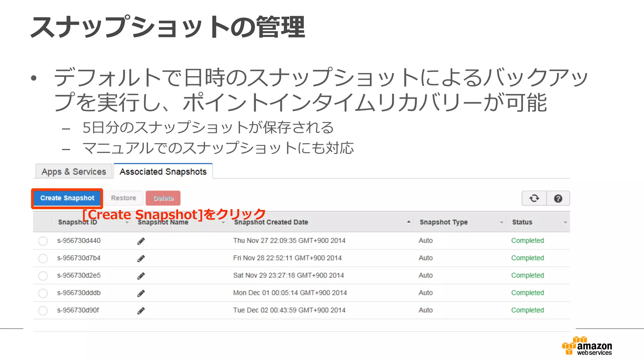Image resolution: width=644 pixels, height=362 pixels.
Task: Click Auto type in s-956730d7b4 row
Action: 425,258
